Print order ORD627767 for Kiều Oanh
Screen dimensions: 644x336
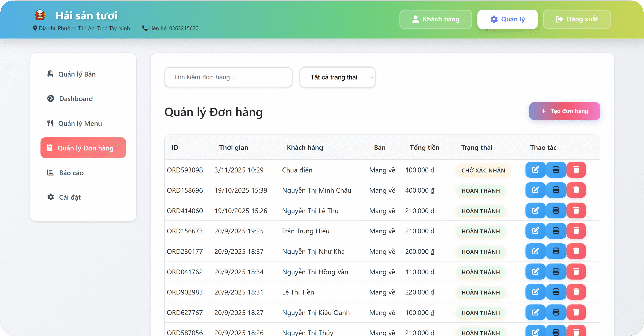click(556, 313)
